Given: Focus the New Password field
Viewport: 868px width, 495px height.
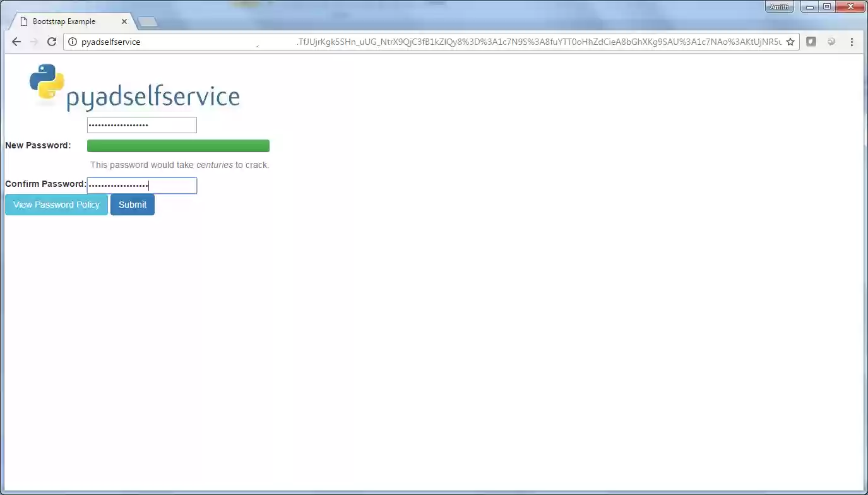Looking at the screenshot, I should tap(142, 125).
